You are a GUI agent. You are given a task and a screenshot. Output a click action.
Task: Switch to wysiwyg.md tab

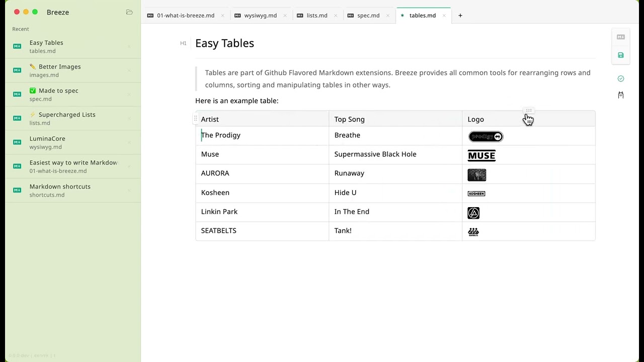pyautogui.click(x=261, y=16)
